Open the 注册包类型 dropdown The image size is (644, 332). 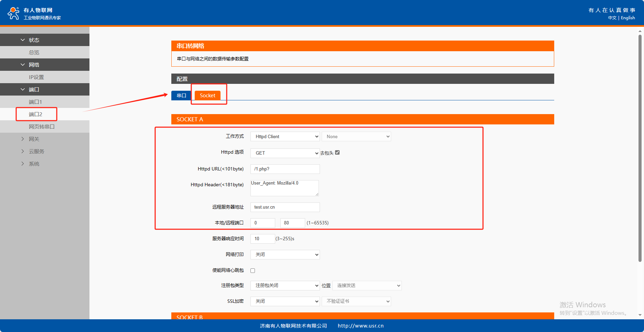tap(285, 285)
